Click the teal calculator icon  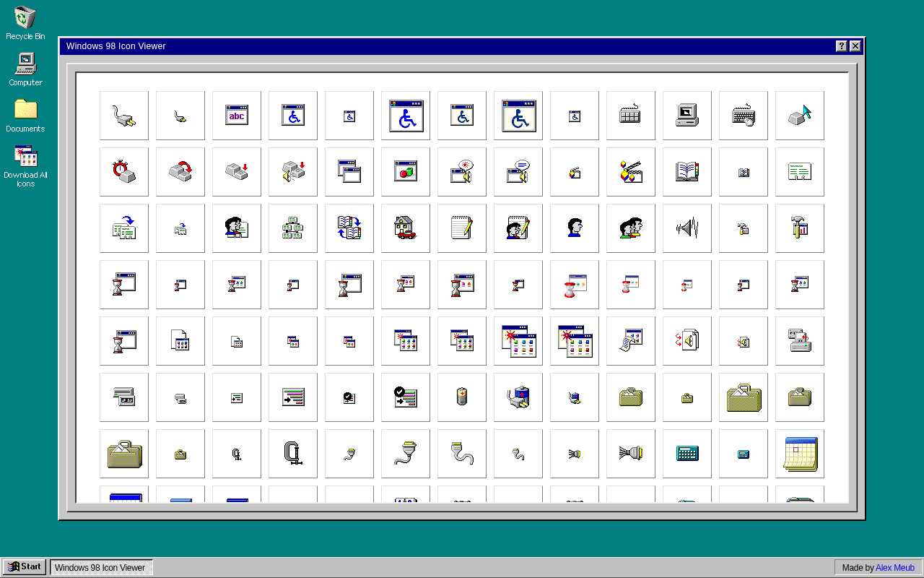(687, 453)
